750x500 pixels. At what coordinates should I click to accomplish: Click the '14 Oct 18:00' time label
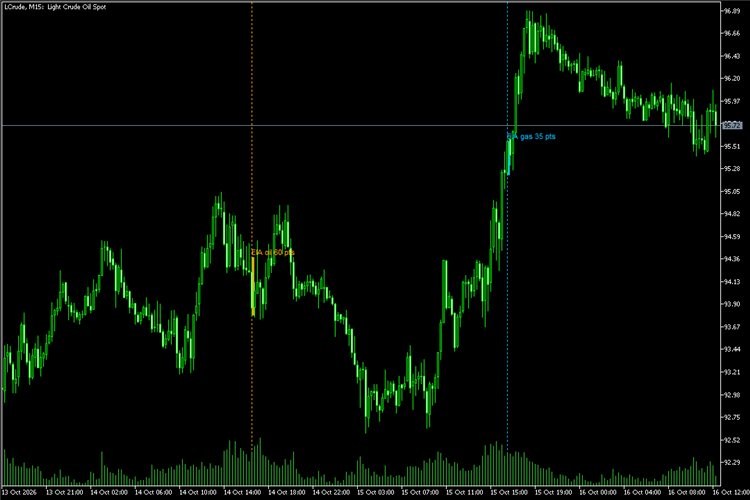(x=287, y=492)
